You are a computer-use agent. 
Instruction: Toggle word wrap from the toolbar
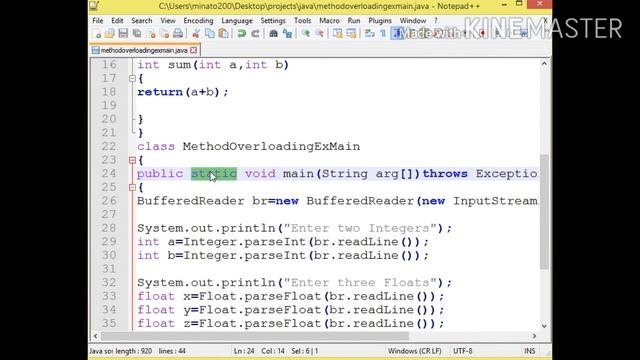pyautogui.click(x=369, y=34)
